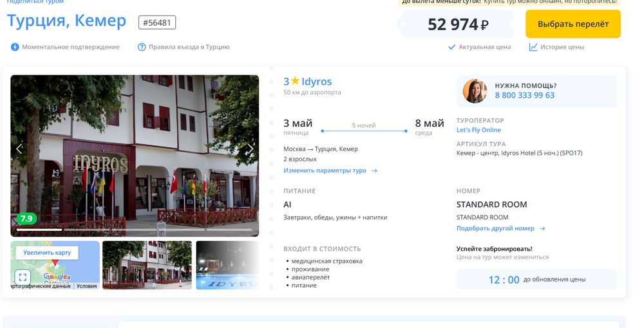This screenshot has height=328, width=644.
Task: Open the hotel facade thumbnail photo
Action: click(x=147, y=265)
